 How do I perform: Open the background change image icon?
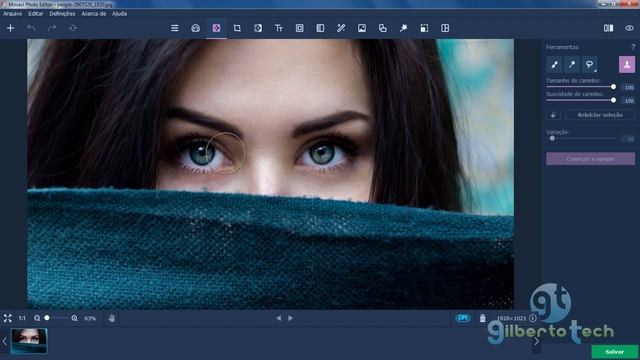pyautogui.click(x=362, y=28)
